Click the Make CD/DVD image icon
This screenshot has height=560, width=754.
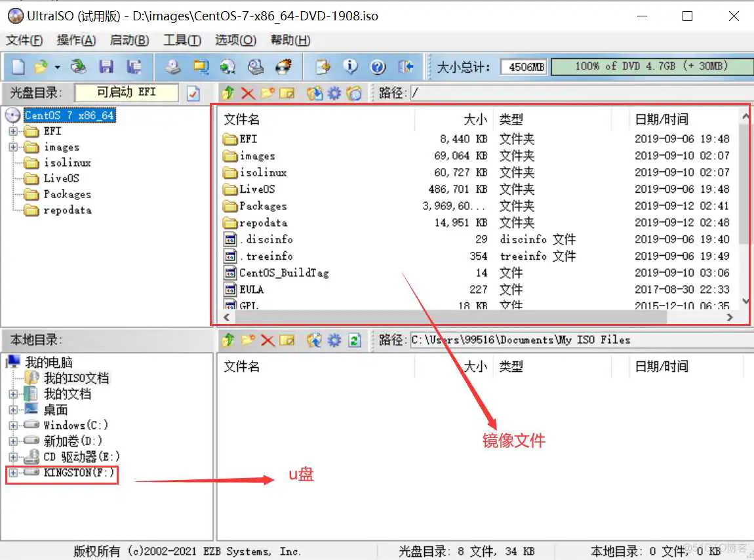coord(172,66)
